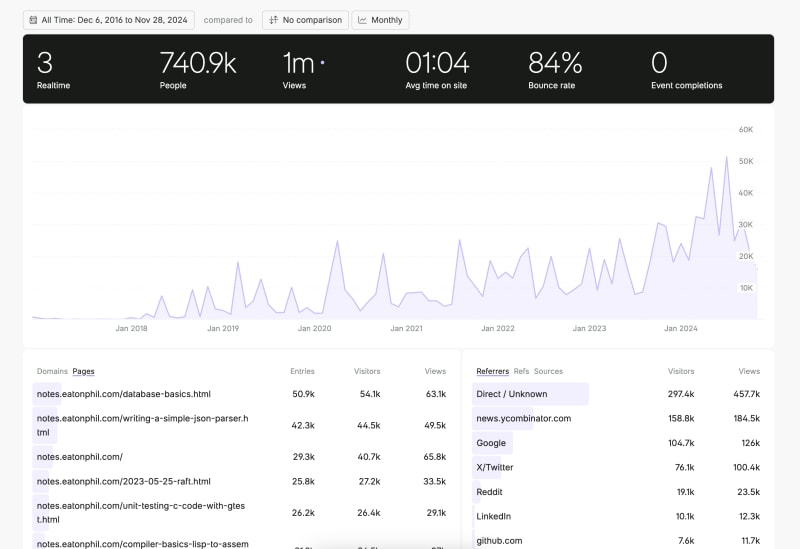Screen dimensions: 800x549
Task: Open the Refs tab
Action: 521,371
